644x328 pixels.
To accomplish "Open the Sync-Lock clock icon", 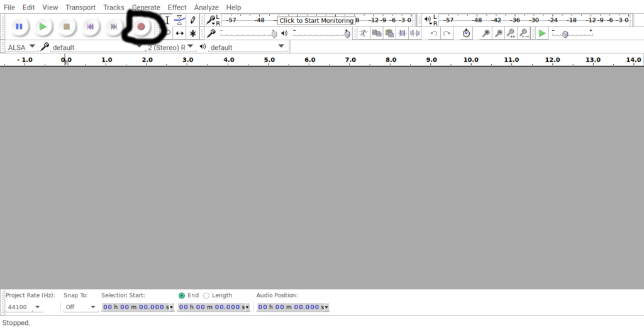I will point(466,33).
